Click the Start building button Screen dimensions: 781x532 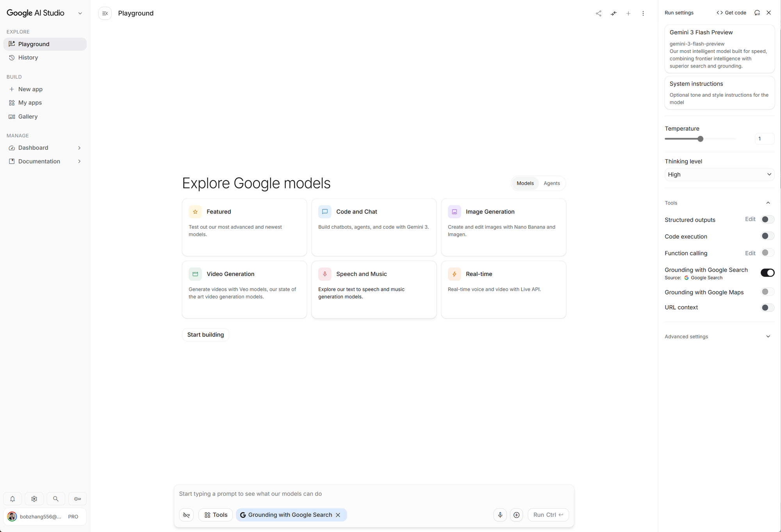(x=205, y=335)
